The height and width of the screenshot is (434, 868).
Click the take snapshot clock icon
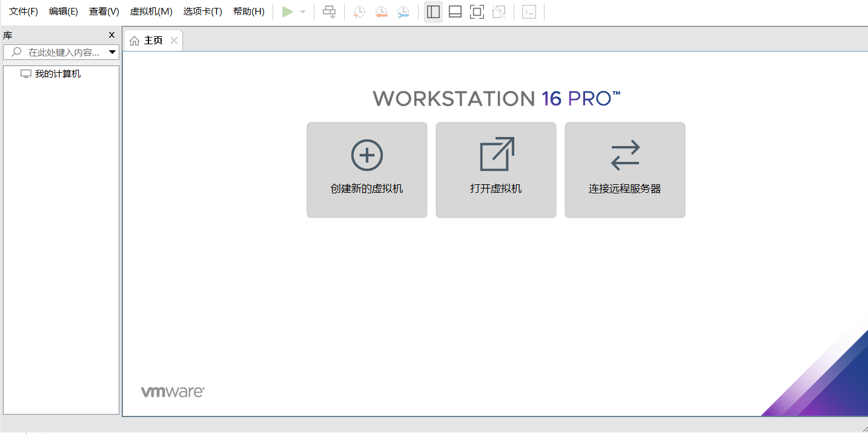click(x=359, y=12)
